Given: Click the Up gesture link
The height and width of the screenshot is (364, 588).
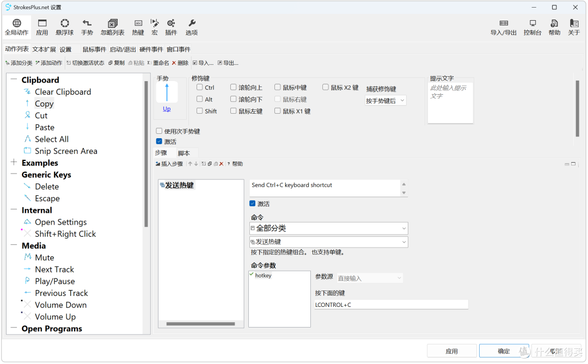Looking at the screenshot, I should pos(167,109).
